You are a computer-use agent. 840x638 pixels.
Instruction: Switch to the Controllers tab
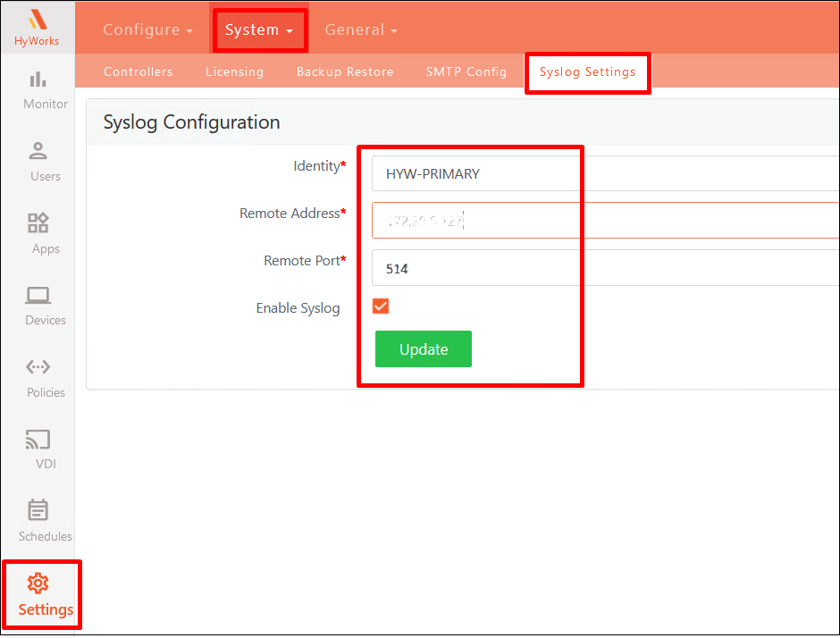coord(138,71)
